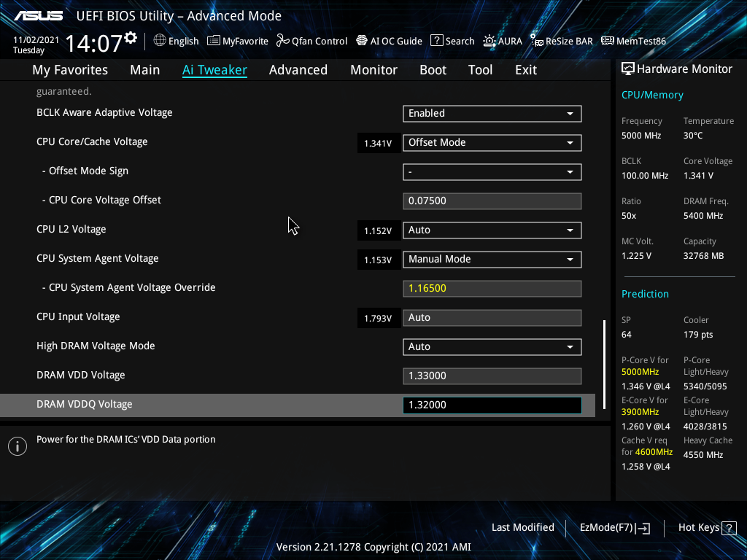
Task: Click the 179 pts Cooler value
Action: click(x=698, y=335)
